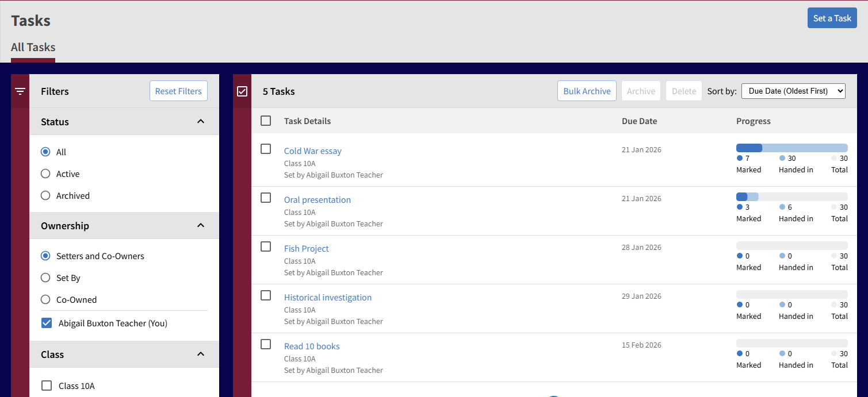Image resolution: width=868 pixels, height=397 pixels.
Task: Click the 28 Jan 2026 due date
Action: tap(641, 248)
